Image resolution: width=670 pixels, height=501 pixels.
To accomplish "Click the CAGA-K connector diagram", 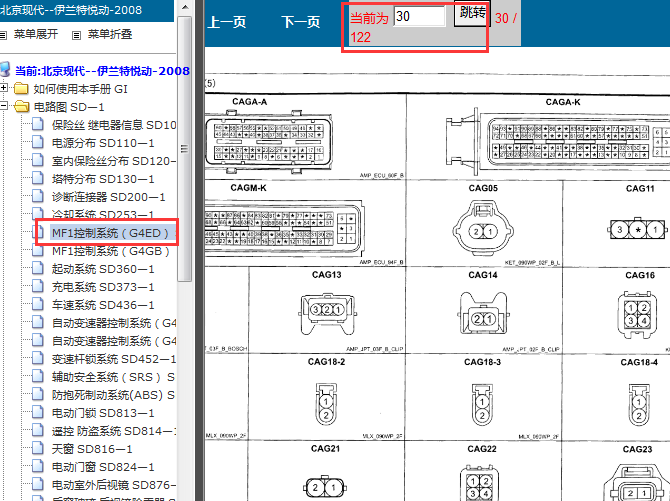I will pyautogui.click(x=558, y=140).
